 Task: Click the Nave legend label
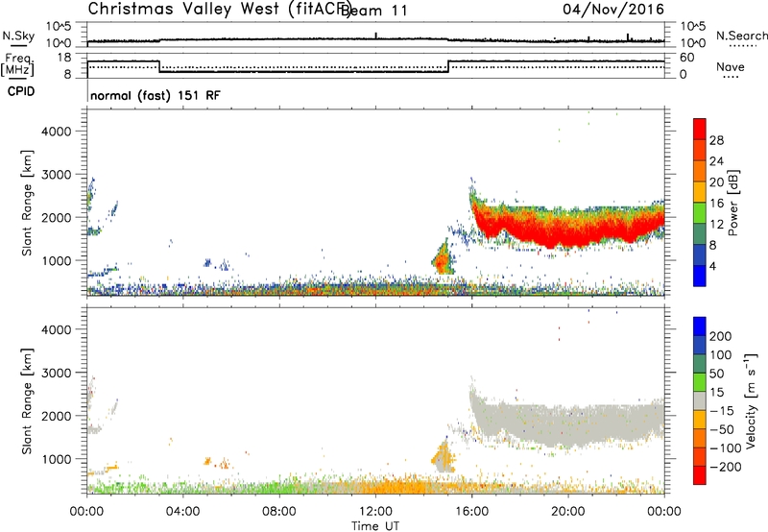tap(731, 67)
